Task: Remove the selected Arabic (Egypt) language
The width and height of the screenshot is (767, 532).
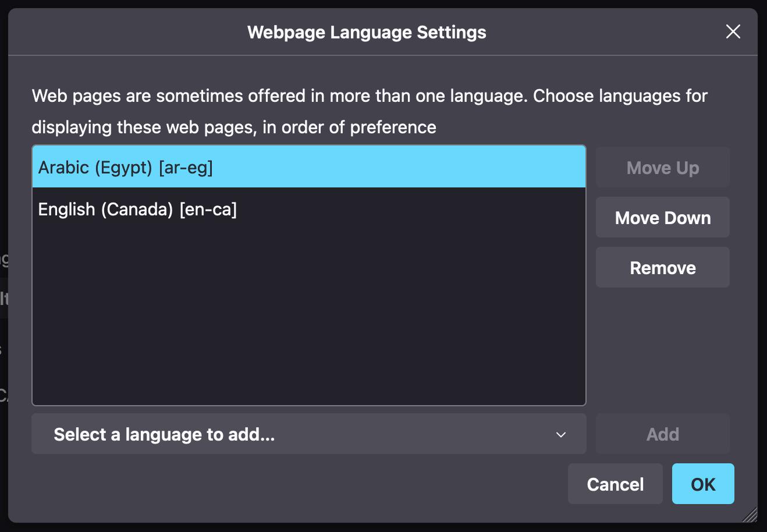Action: [662, 267]
